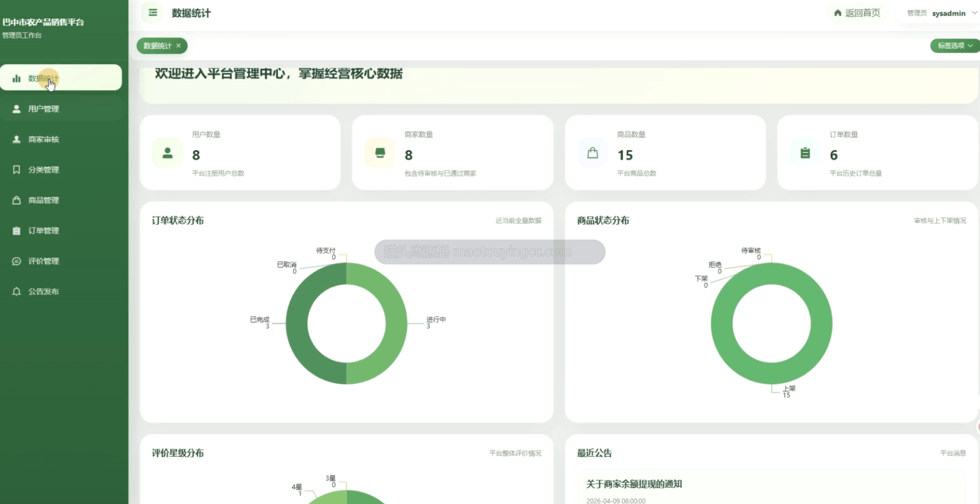Open 公告发布 in the sidebar
The image size is (980, 504).
[x=61, y=292]
